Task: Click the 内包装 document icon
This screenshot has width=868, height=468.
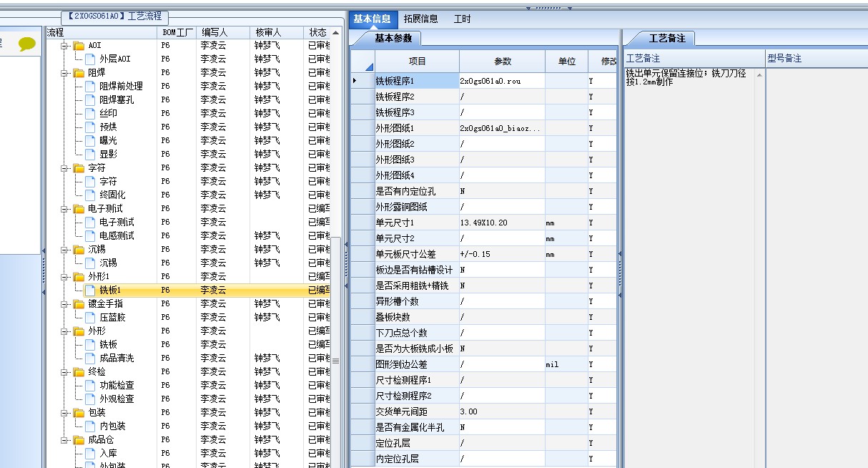Action: [x=90, y=426]
